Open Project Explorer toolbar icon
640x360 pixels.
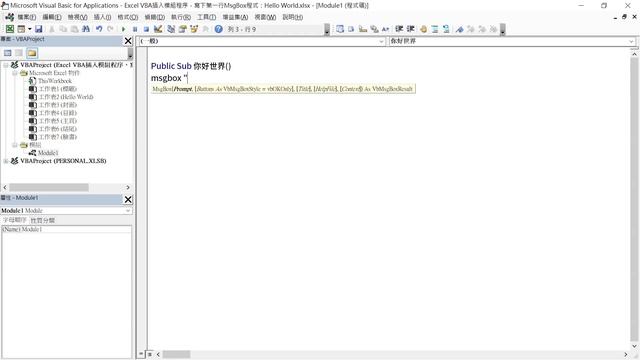click(171, 29)
